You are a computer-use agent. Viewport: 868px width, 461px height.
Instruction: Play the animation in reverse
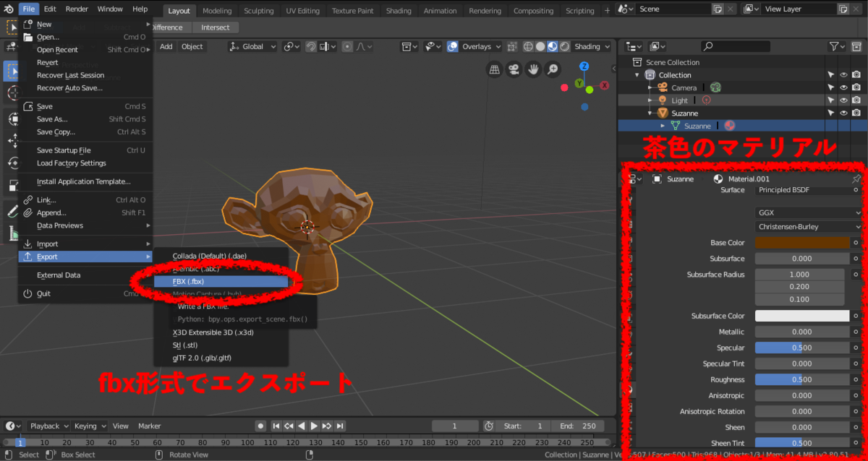tap(302, 426)
